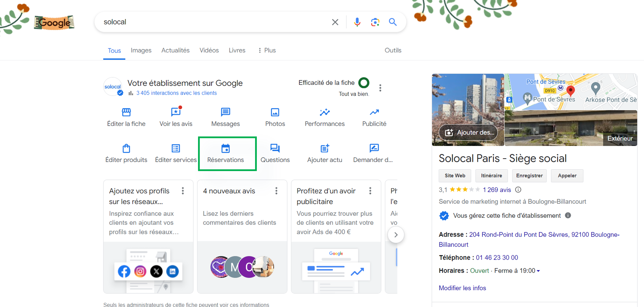Expand the opening hours dropdown arrow
This screenshot has height=307, width=644.
(x=538, y=271)
